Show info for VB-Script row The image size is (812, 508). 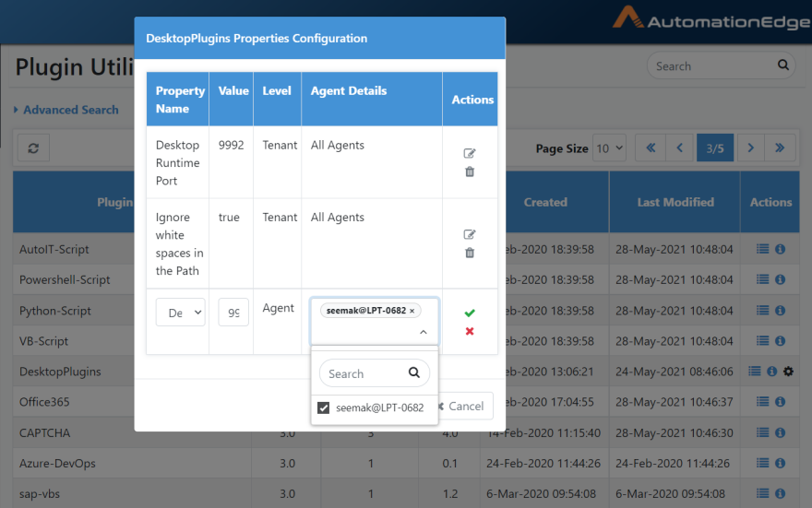pos(780,340)
